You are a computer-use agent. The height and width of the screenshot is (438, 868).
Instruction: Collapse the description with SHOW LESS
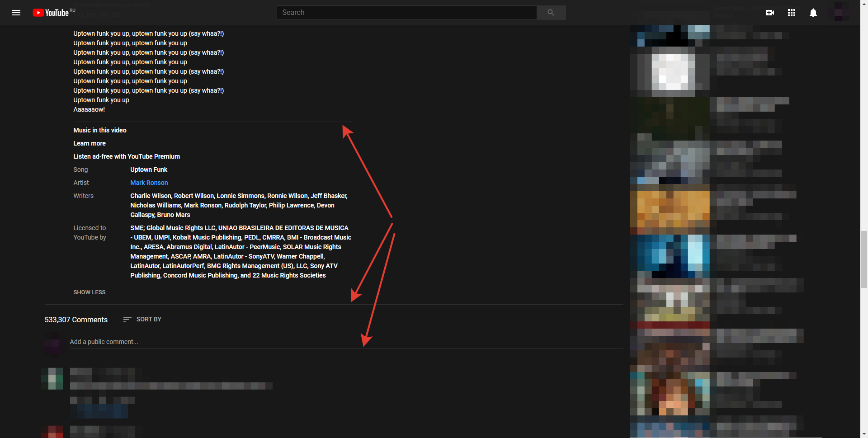[89, 292]
